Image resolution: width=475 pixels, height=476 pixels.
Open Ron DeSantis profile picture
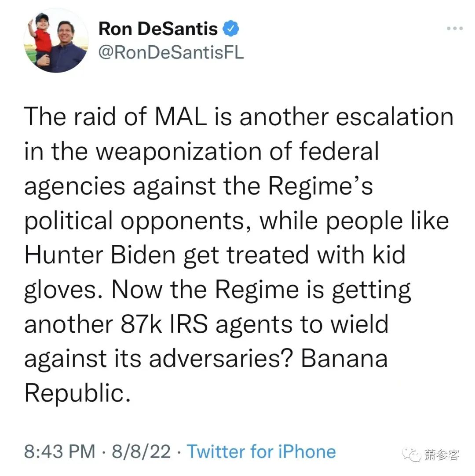pyautogui.click(x=56, y=41)
